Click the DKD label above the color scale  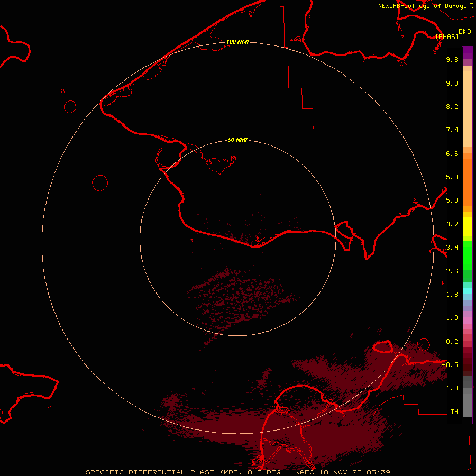[x=465, y=31]
